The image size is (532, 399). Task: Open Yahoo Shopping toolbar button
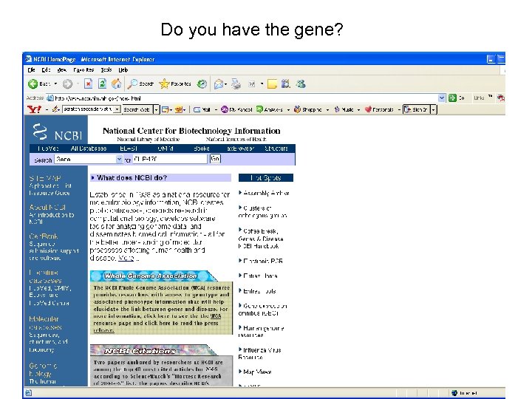pyautogui.click(x=307, y=109)
